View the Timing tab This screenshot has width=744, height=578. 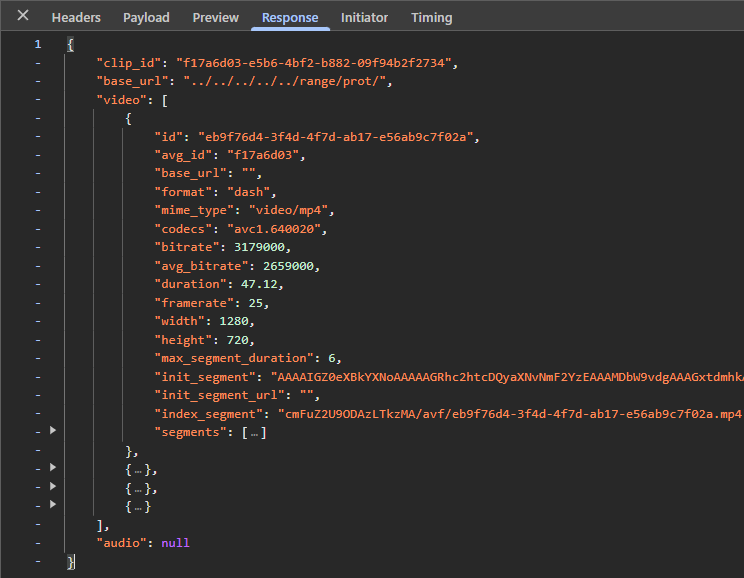(431, 18)
